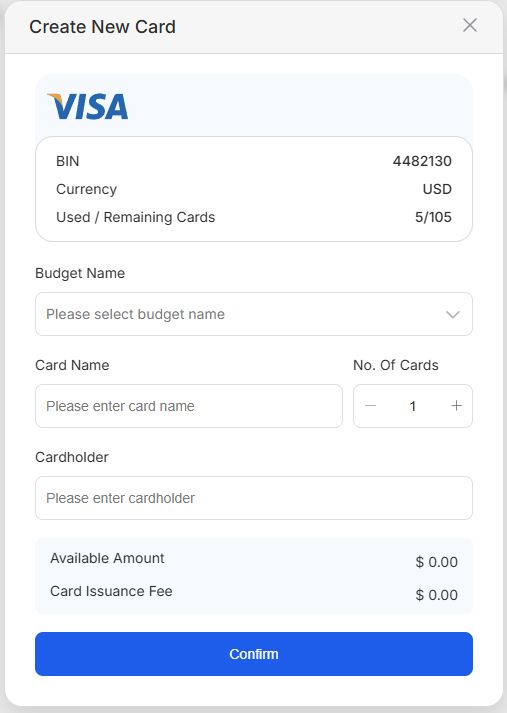Close the Create New Card dialog
This screenshot has height=713, width=507.
[470, 25]
